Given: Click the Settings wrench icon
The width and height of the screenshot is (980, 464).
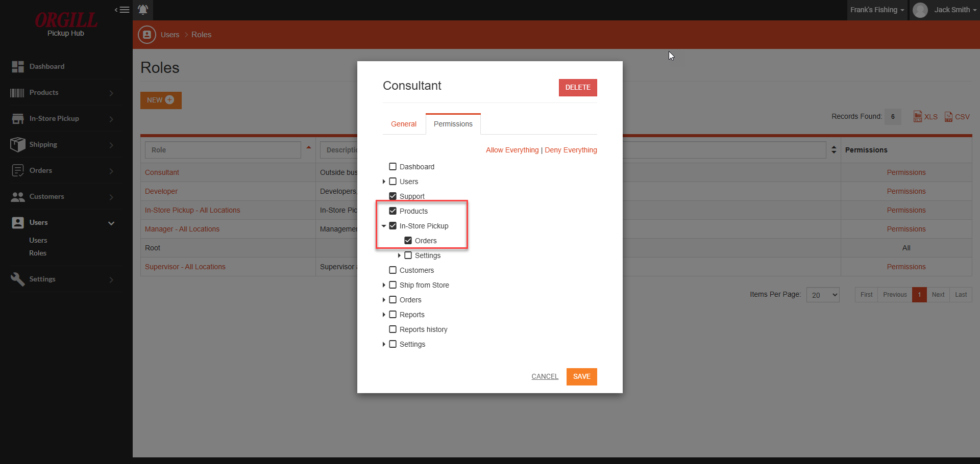Looking at the screenshot, I should [18, 279].
